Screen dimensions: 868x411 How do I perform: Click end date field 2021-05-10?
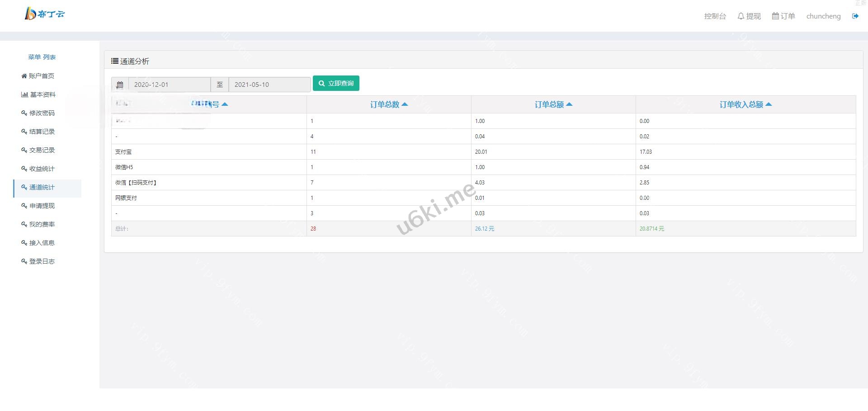tap(269, 85)
